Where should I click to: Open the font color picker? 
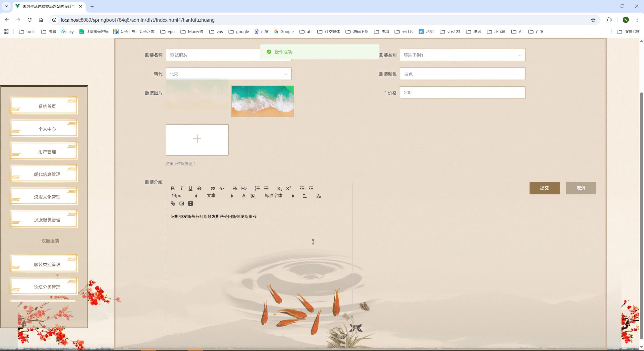pos(244,196)
